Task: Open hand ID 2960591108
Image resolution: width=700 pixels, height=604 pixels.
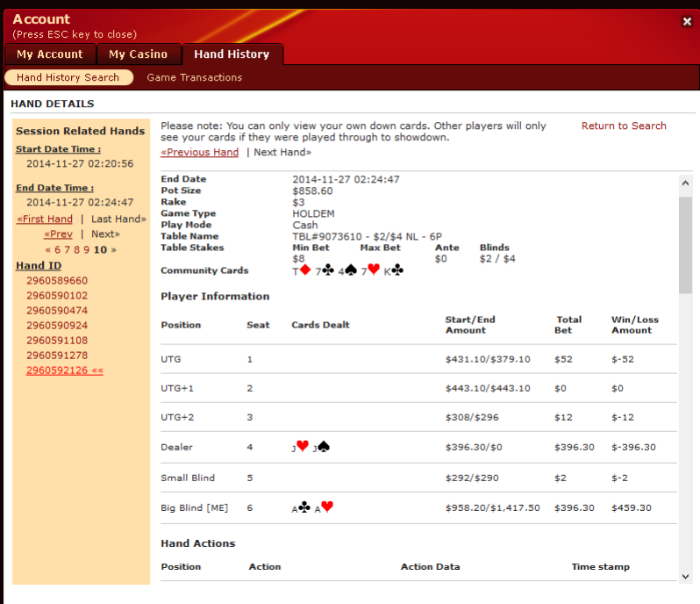Action: click(57, 341)
